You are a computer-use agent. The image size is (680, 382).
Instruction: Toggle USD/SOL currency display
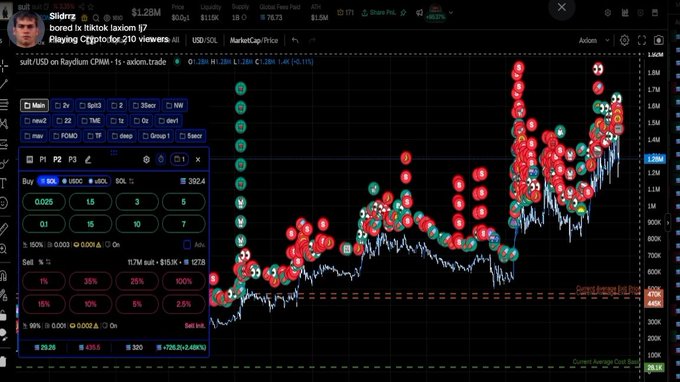[x=204, y=40]
